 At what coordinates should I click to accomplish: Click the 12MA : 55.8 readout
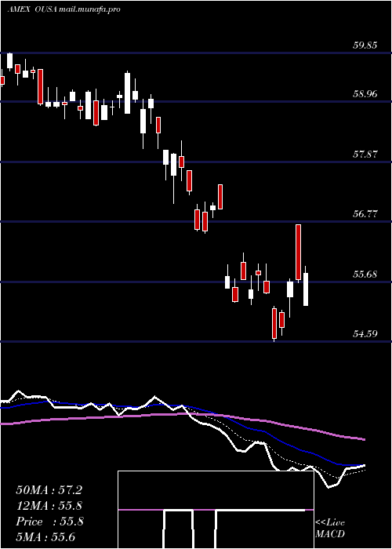coord(49,506)
